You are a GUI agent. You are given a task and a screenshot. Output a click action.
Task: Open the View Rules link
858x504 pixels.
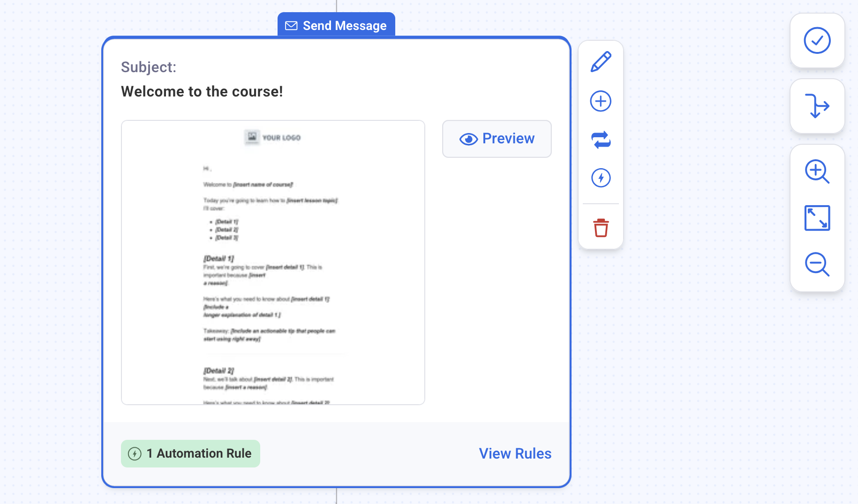(x=515, y=453)
